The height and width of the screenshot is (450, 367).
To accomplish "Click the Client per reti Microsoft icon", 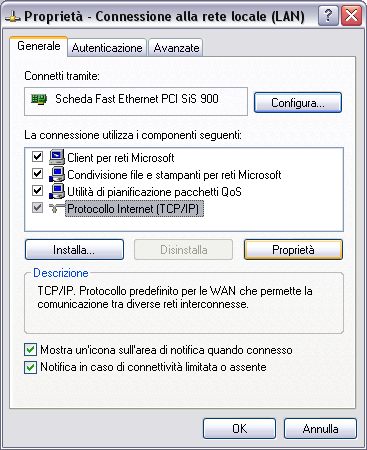I will [57, 157].
